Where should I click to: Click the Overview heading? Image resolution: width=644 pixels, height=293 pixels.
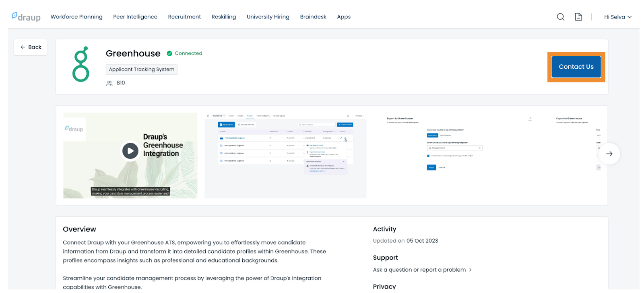click(x=79, y=229)
